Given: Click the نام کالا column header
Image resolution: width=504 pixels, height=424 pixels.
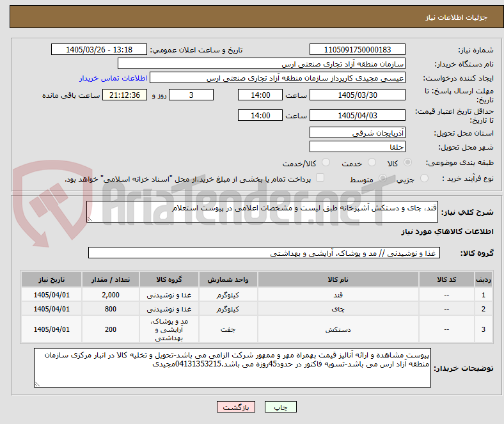Looking at the screenshot, I should coord(338,279).
